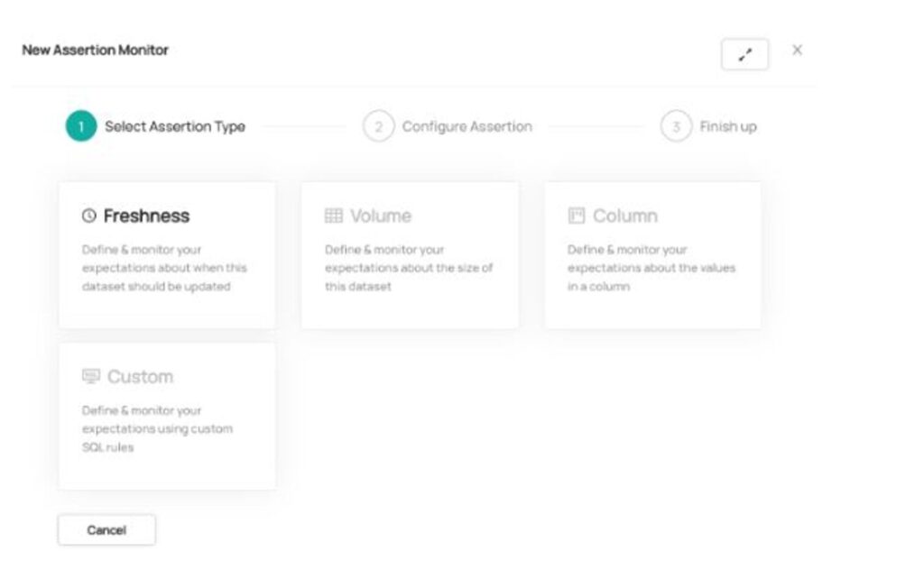
Task: Click the Column layout icon
Action: [x=577, y=216]
